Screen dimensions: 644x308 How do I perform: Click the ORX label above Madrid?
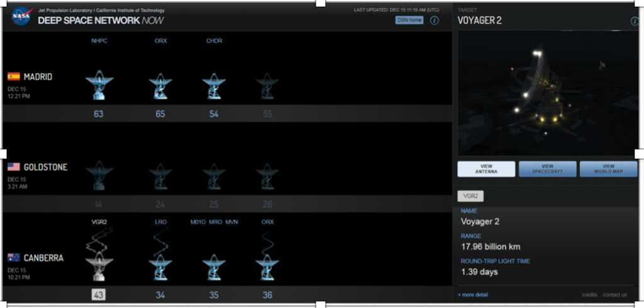(x=160, y=41)
